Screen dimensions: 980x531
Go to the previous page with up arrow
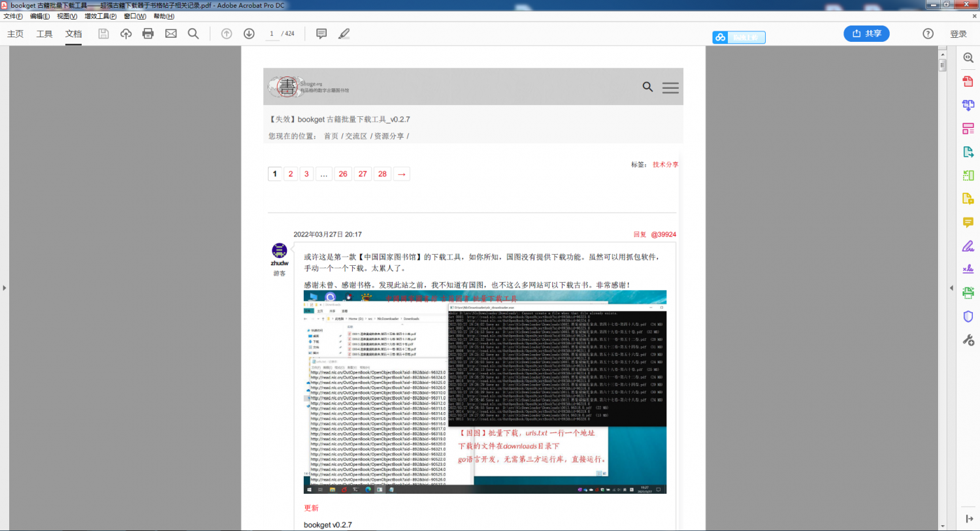[x=226, y=33]
